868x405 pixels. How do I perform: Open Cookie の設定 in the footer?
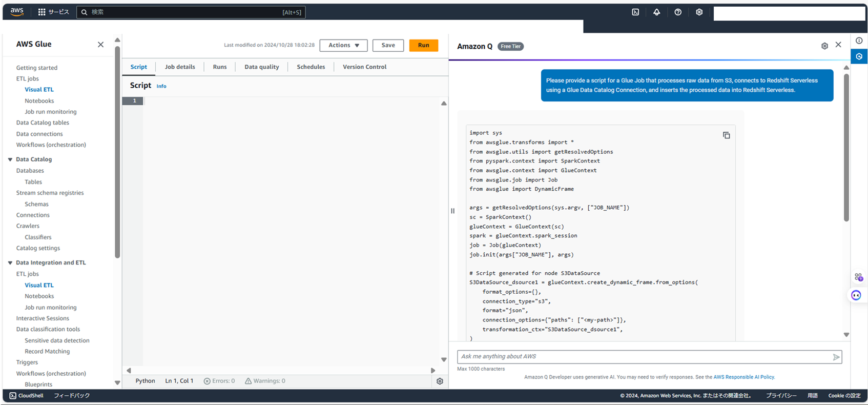pos(844,396)
